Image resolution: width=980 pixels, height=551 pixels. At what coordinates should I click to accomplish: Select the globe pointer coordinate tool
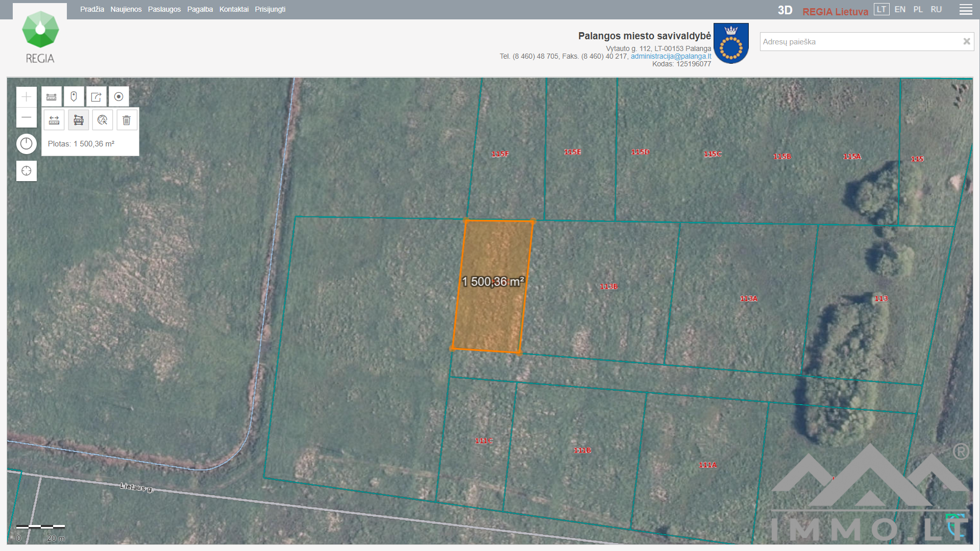(x=103, y=120)
